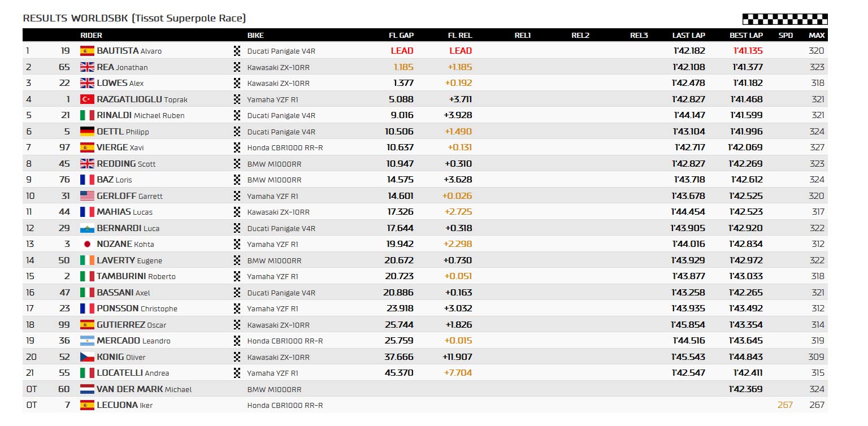Open rider REDDING Scott
Screen dimensions: 868x426
point(126,164)
